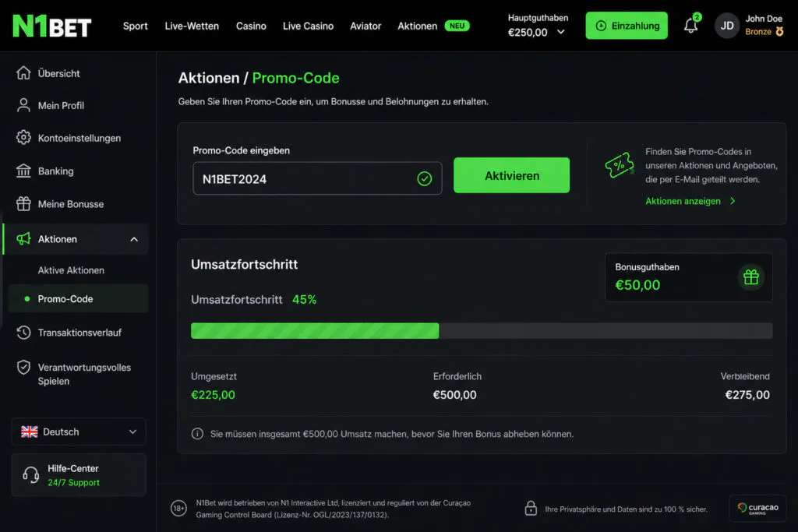The height and width of the screenshot is (532, 798).
Task: Open Live Casino in top navigation
Action: 308,26
